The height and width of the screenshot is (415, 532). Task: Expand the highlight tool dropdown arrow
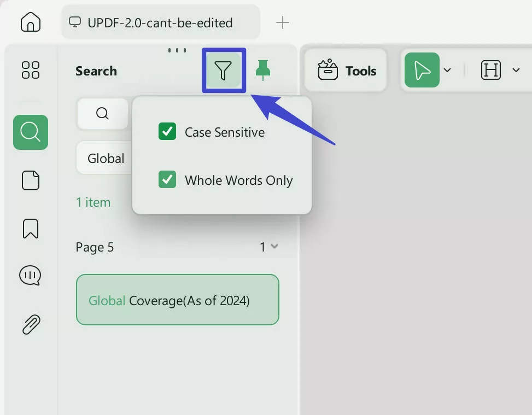(x=516, y=70)
